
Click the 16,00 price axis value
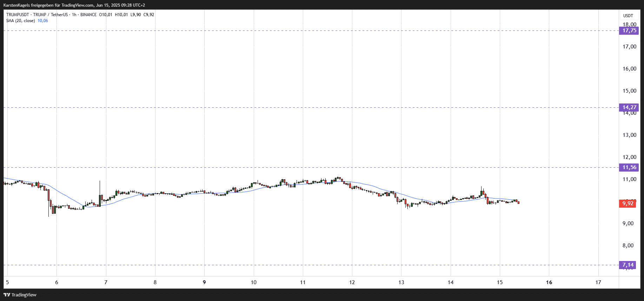pos(629,69)
